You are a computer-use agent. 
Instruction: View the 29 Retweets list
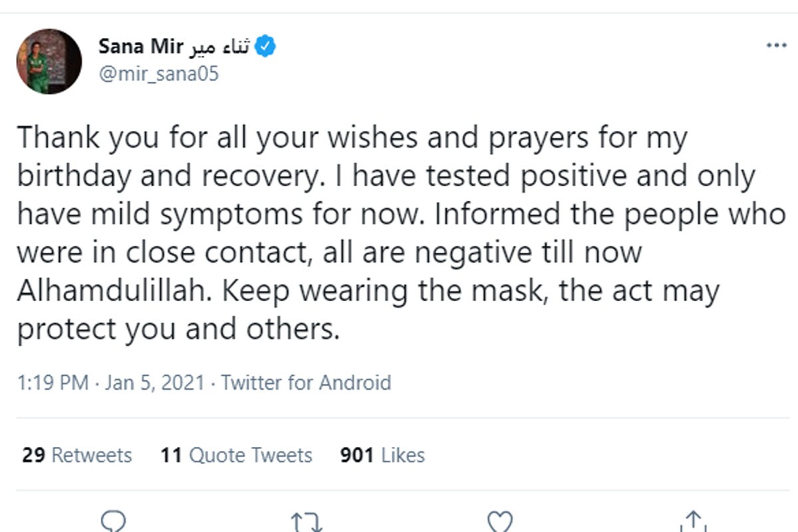(77, 456)
